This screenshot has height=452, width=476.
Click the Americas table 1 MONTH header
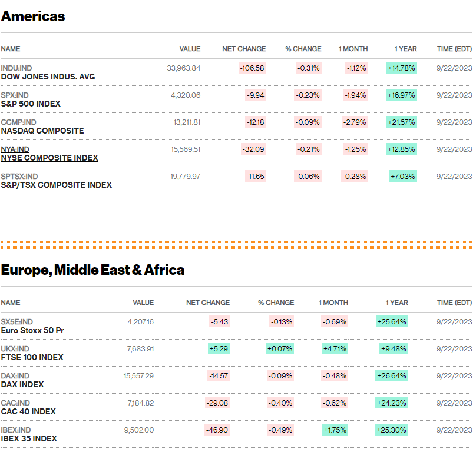click(x=353, y=49)
